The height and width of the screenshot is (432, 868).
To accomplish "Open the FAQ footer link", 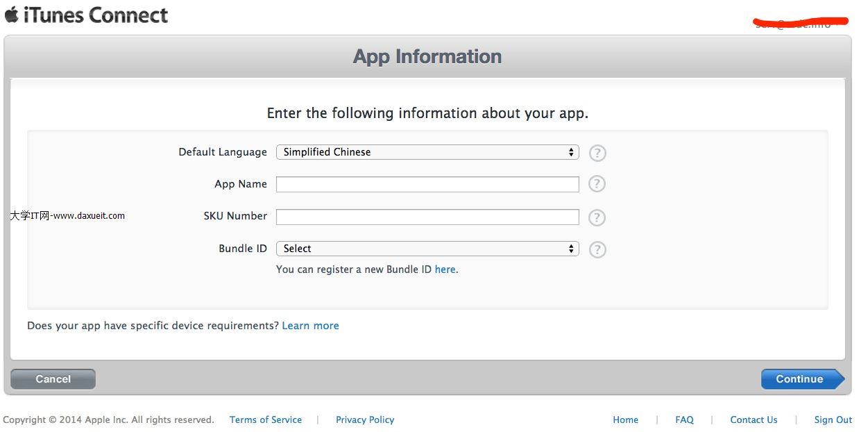I will pyautogui.click(x=684, y=420).
